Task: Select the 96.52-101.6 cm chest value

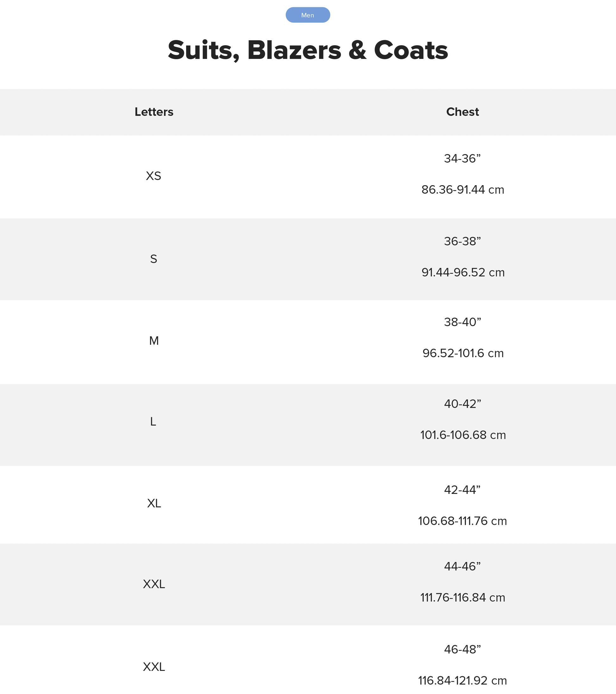Action: [463, 353]
